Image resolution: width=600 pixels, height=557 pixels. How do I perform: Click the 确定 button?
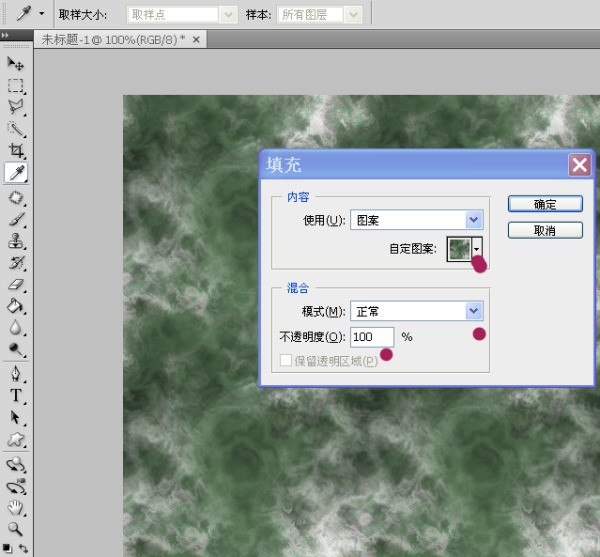tap(545, 204)
